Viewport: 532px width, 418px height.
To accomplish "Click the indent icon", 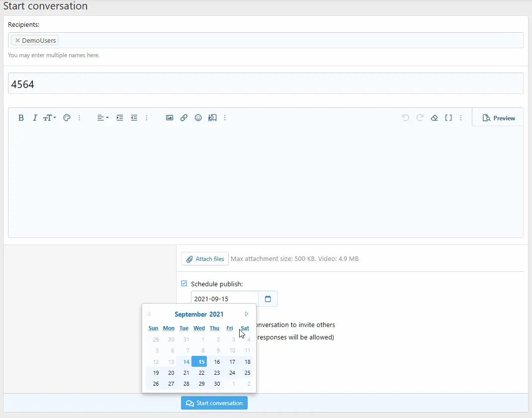I will tap(119, 118).
